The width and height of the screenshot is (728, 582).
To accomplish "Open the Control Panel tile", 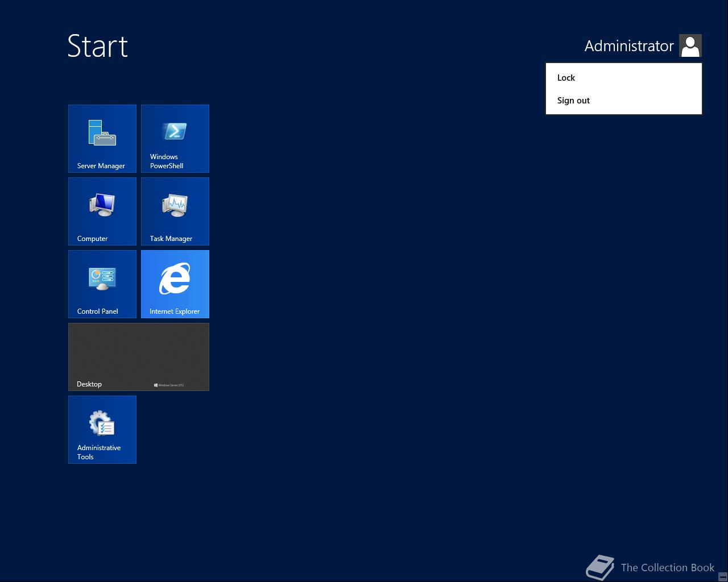I will [x=102, y=284].
